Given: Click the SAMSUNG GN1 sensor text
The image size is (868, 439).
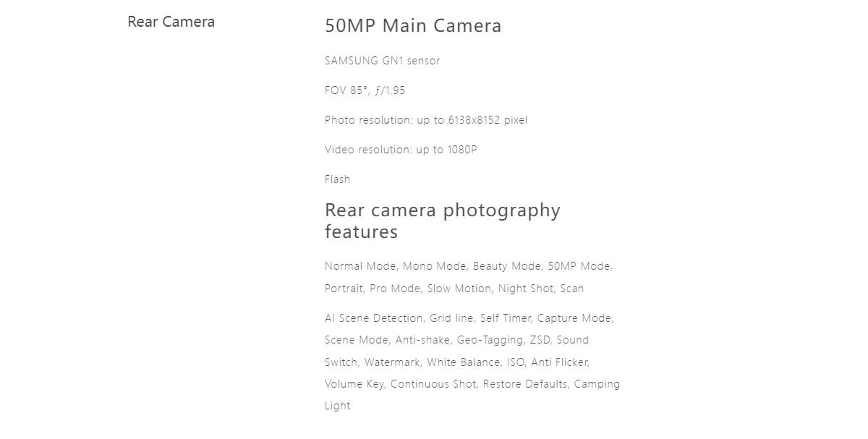Looking at the screenshot, I should click(382, 61).
